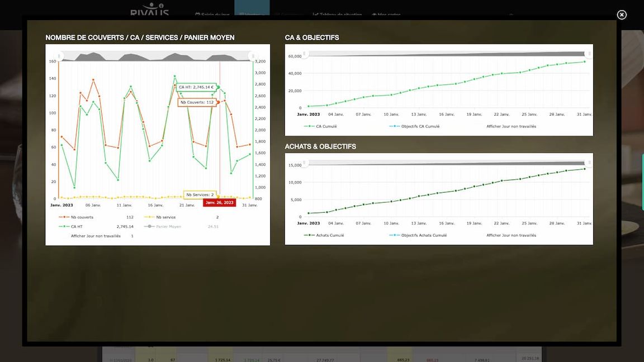Click Afficher Jour non travaillés under Achats chart

[x=511, y=235]
